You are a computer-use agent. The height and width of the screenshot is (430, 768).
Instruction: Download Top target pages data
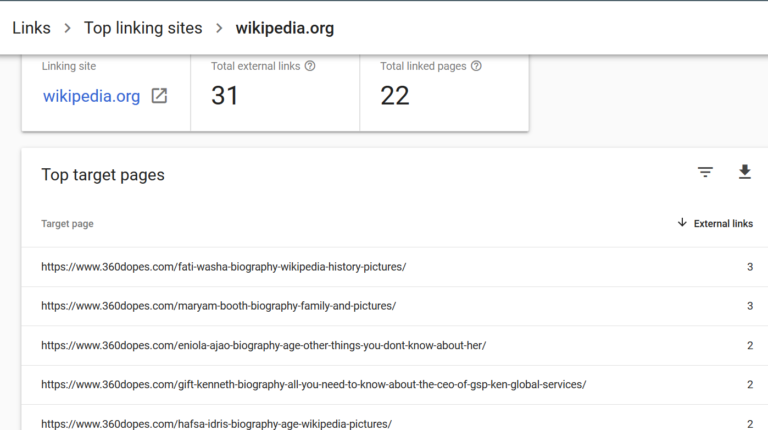pos(744,172)
